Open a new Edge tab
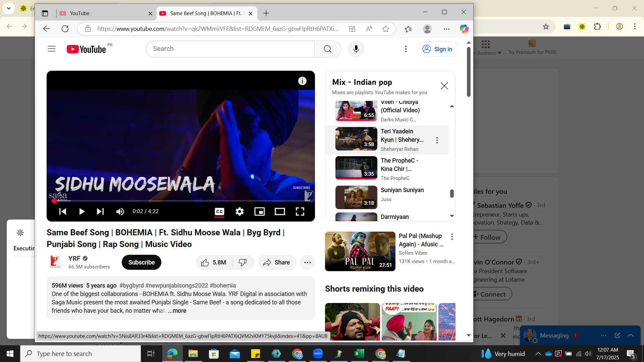Viewport: 644px width, 362px height. 266,13
